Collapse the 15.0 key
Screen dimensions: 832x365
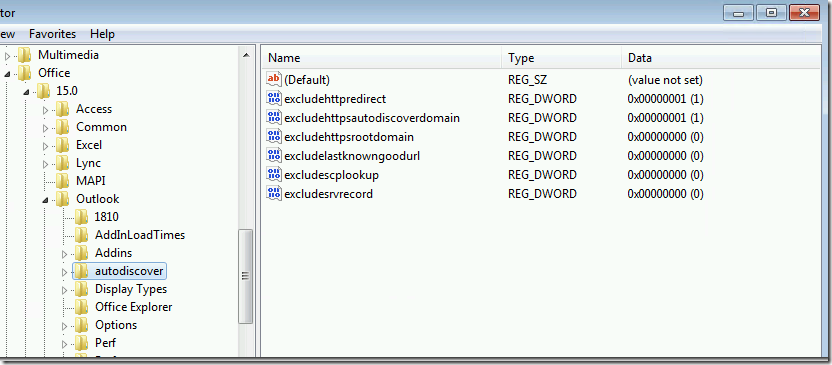click(27, 92)
